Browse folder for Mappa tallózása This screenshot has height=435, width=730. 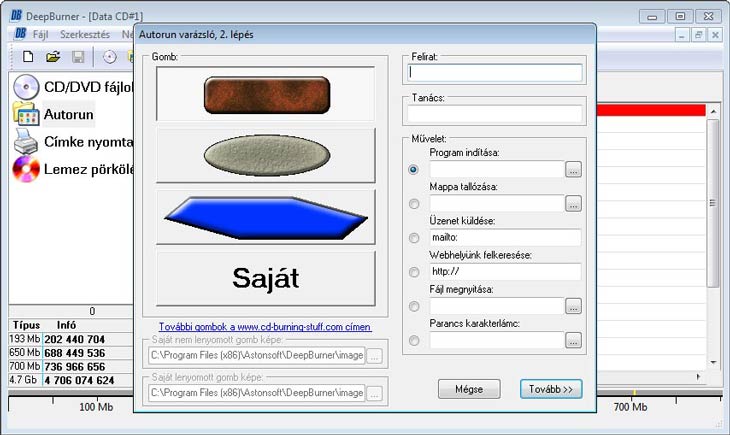pos(573,204)
